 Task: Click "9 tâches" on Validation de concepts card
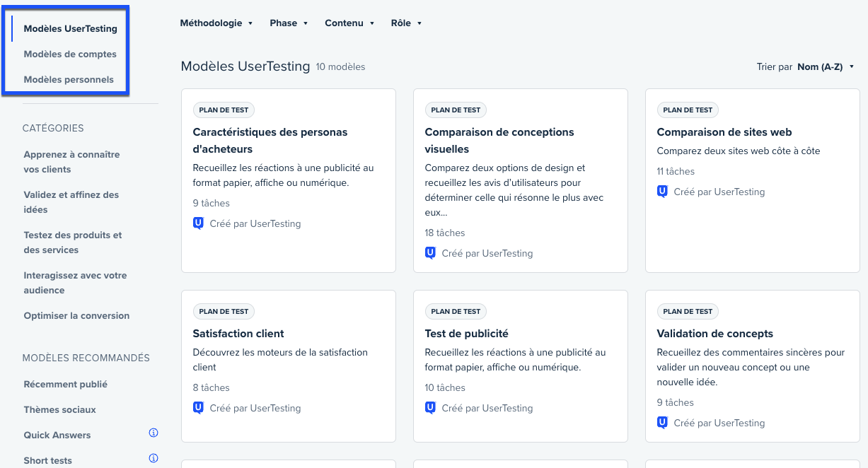pyautogui.click(x=676, y=402)
